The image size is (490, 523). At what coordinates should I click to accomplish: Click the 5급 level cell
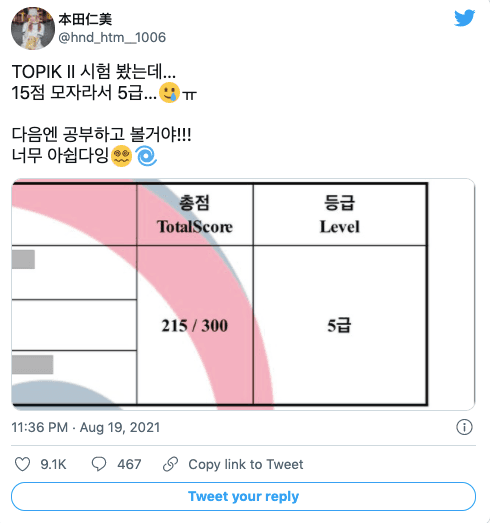pos(339,325)
